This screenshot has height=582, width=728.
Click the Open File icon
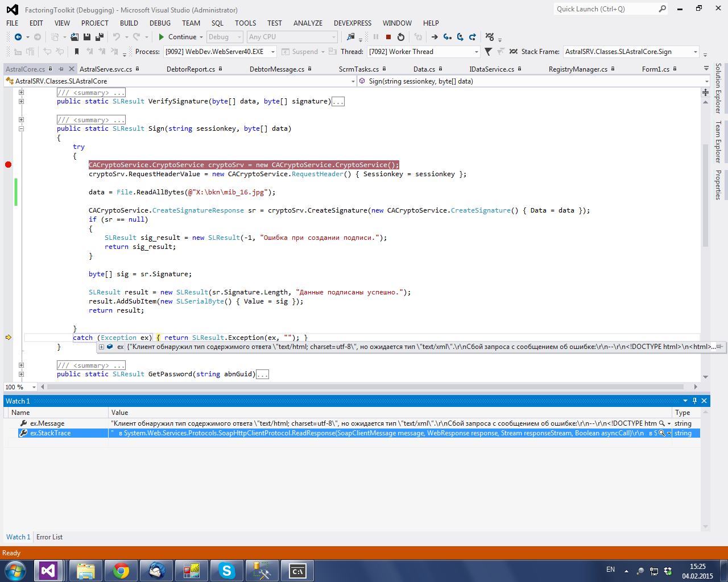75,37
